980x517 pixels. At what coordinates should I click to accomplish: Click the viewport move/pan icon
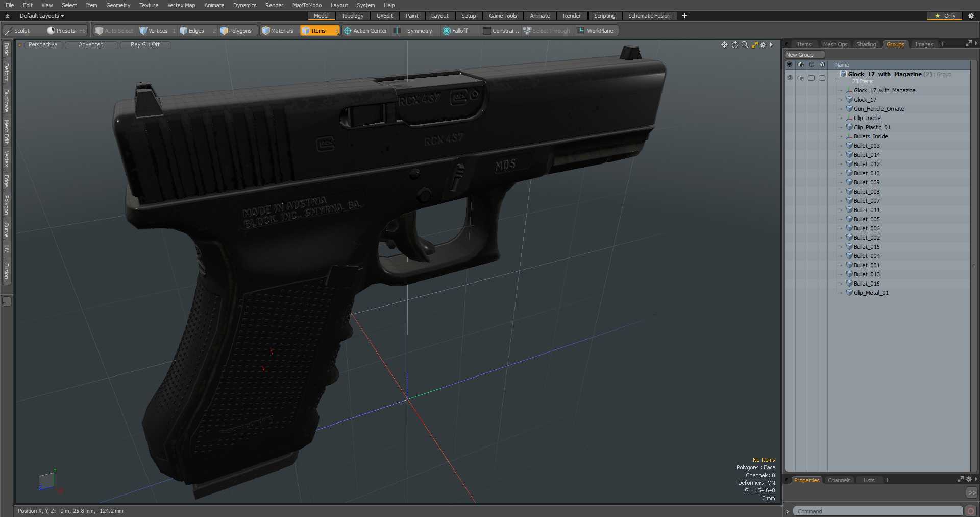point(724,45)
